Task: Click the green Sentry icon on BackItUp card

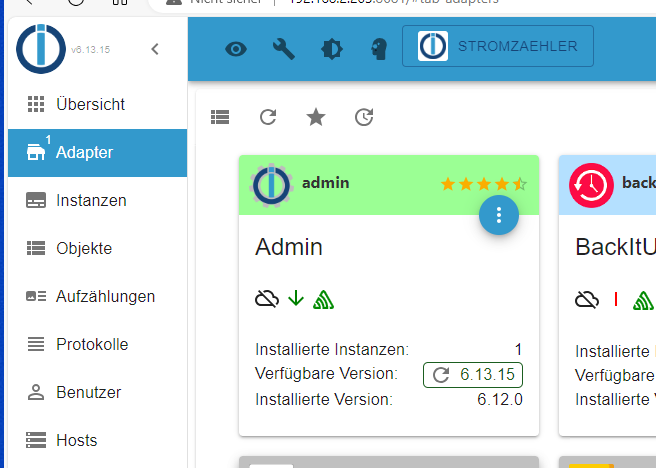Action: tap(643, 300)
